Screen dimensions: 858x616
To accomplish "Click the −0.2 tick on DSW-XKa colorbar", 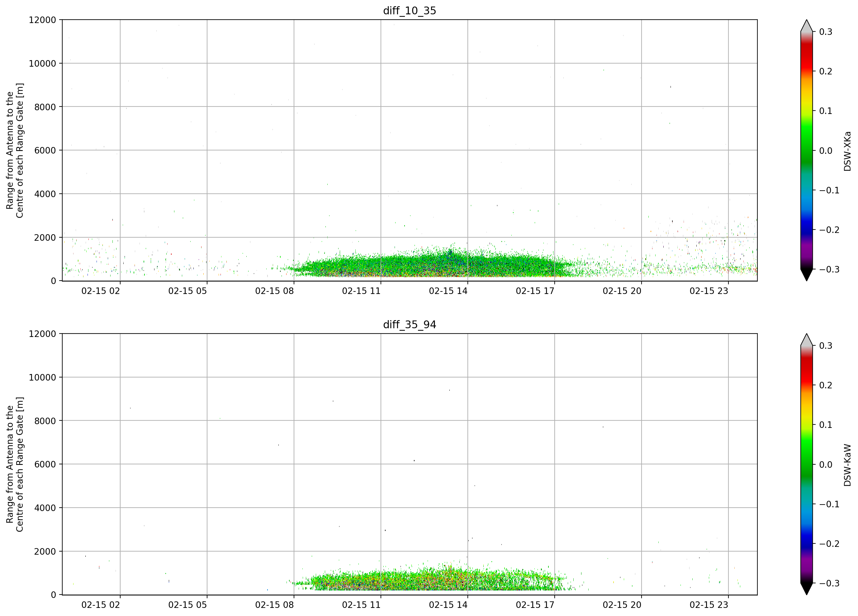I will [829, 230].
